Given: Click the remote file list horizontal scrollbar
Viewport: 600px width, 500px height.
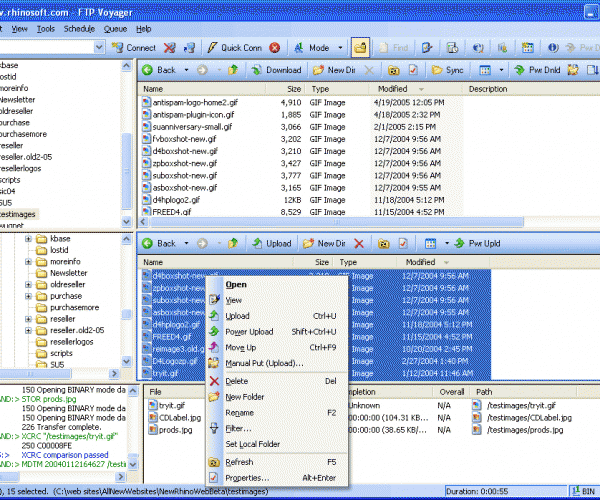Looking at the screenshot, I should (x=337, y=222).
